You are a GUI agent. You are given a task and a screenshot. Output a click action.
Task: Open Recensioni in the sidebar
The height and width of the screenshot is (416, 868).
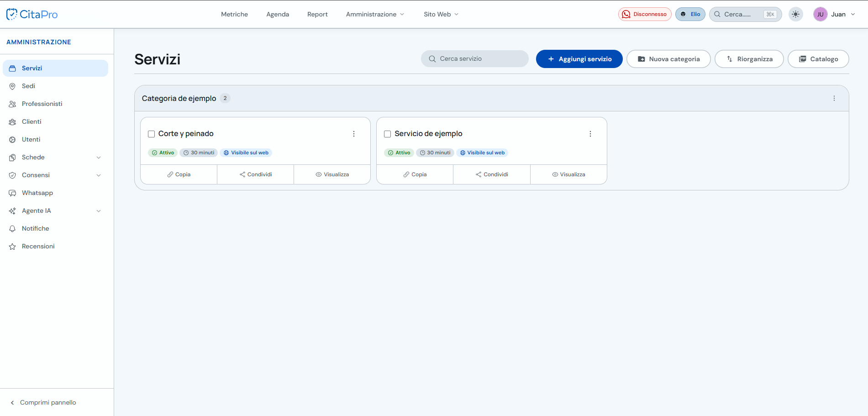(55, 246)
